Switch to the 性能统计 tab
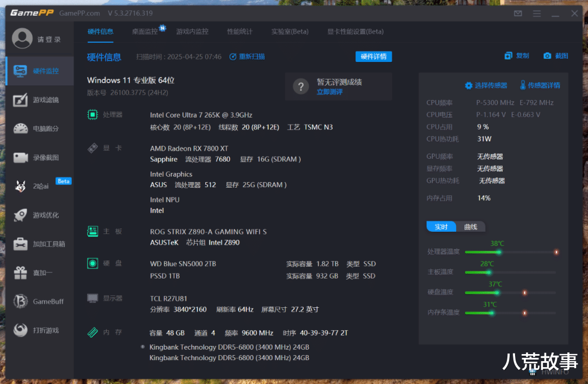 pos(240,32)
